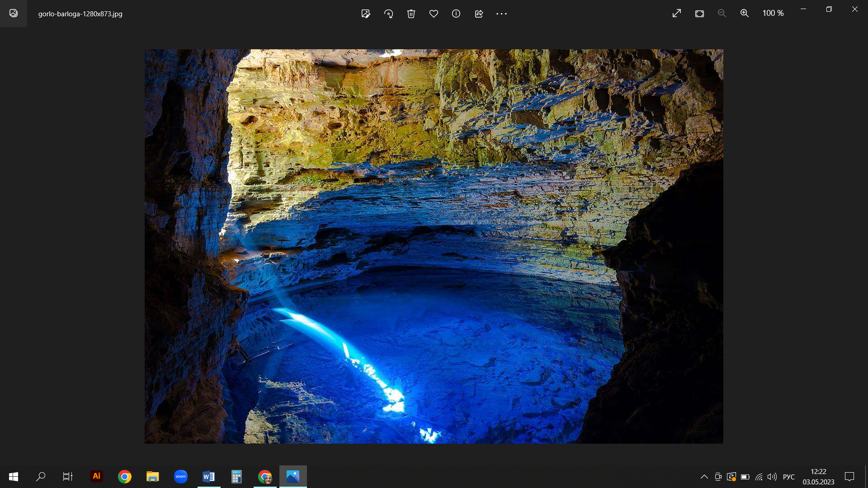Screen dimensions: 868x488
Task: Open Zoom from taskbar
Action: pos(181,477)
